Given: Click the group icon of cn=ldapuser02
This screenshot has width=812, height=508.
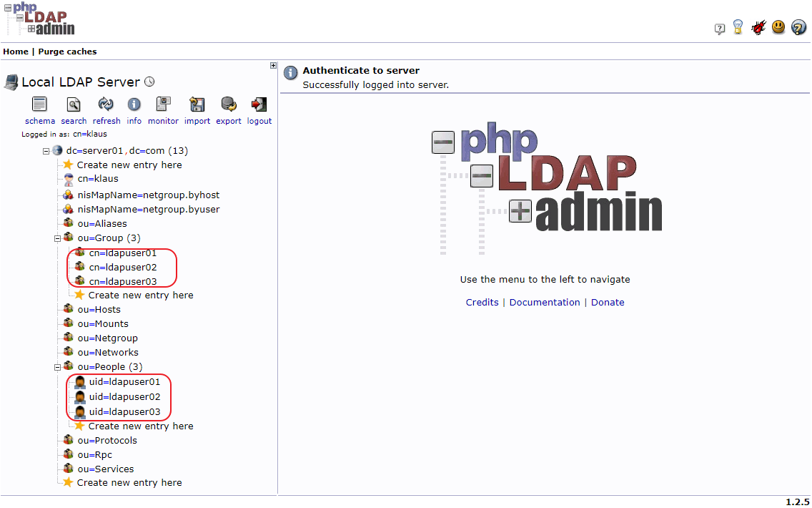Looking at the screenshot, I should [x=79, y=266].
